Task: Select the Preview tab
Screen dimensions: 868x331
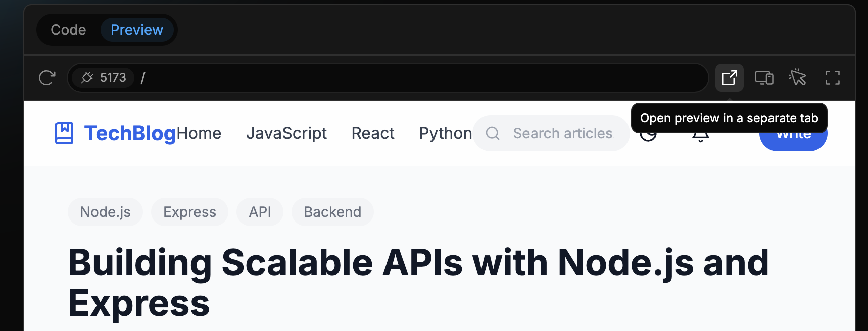Action: (136, 30)
